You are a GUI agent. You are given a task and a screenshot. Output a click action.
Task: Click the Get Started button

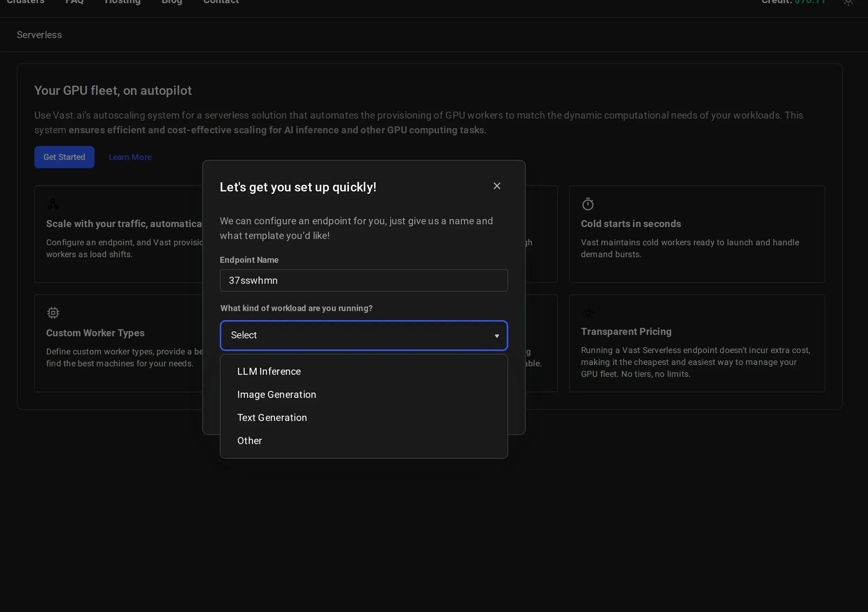[x=64, y=157]
